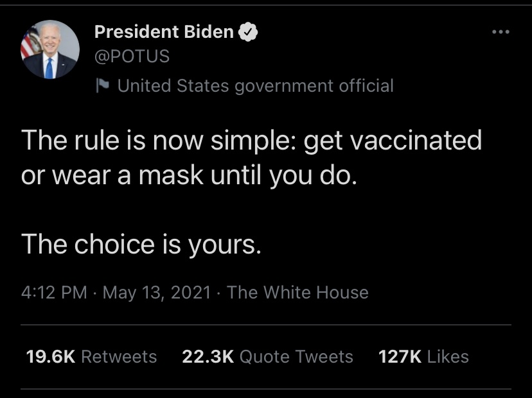Show who liked via Likes label

pos(448,357)
